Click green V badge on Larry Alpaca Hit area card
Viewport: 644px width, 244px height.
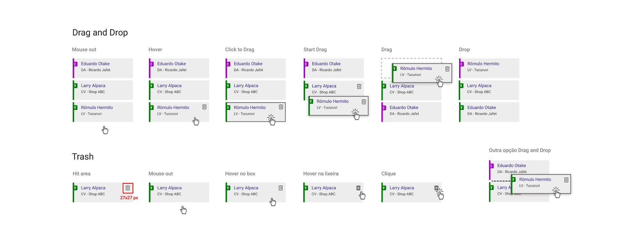coord(75,188)
